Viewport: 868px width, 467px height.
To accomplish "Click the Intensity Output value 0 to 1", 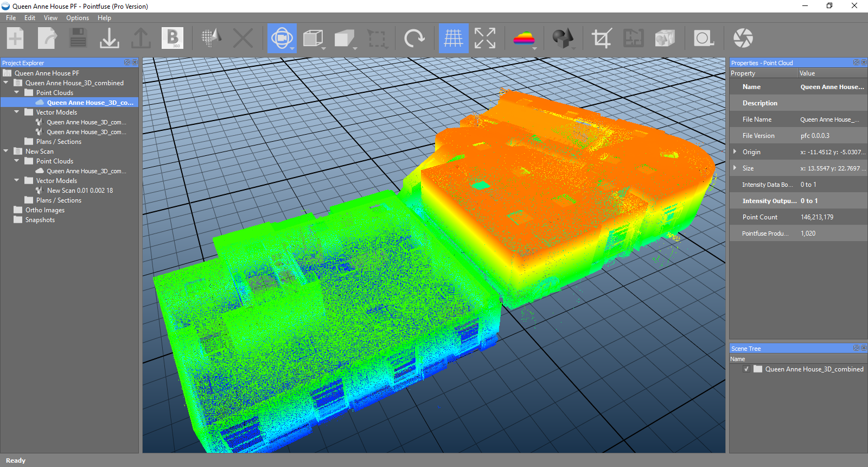I will (809, 201).
